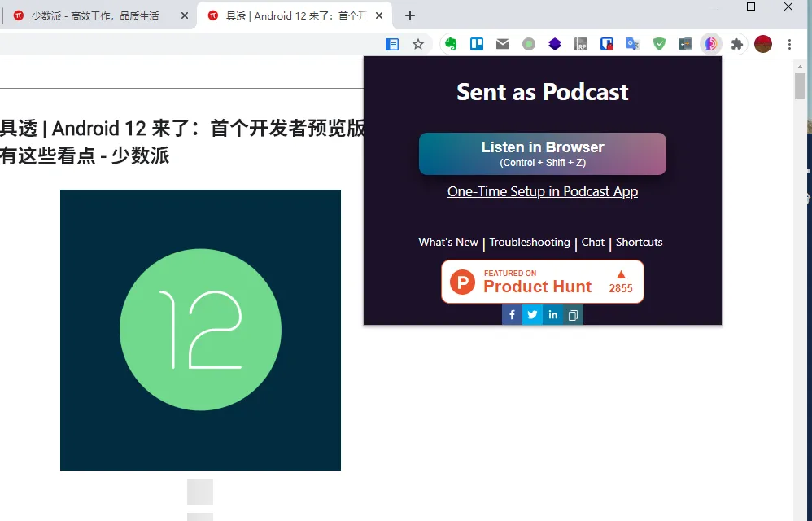Click the dark monitor extension icon
812x521 pixels.
point(684,44)
